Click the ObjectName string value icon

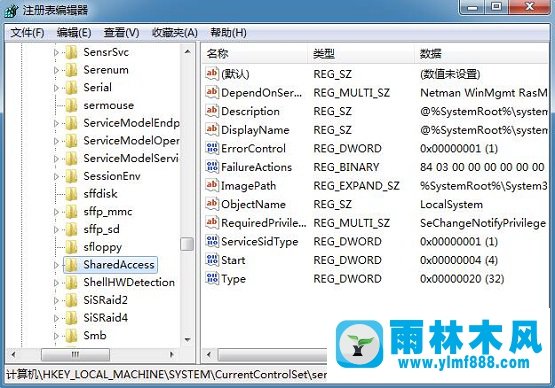click(212, 204)
